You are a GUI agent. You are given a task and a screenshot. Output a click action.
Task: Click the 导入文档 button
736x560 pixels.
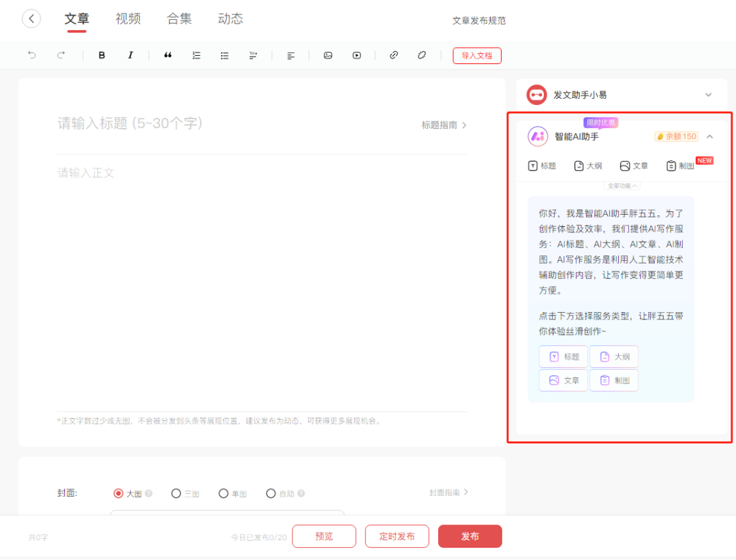tap(476, 56)
